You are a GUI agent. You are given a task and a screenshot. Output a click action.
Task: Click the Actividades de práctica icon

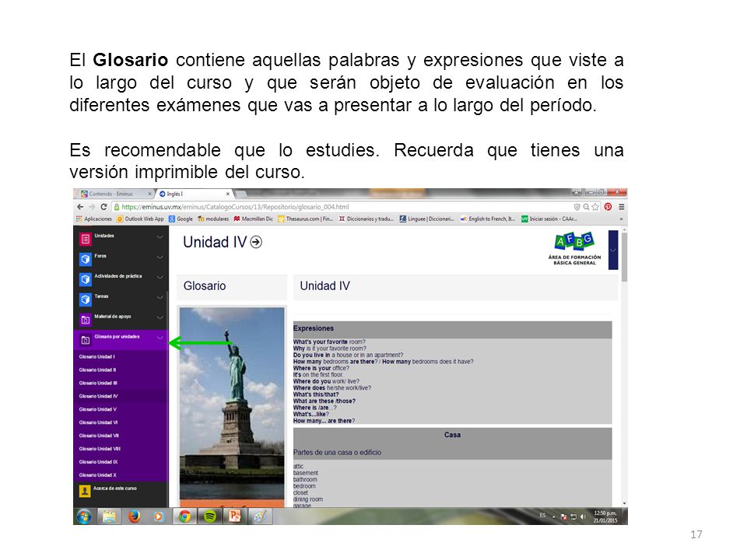[x=86, y=279]
